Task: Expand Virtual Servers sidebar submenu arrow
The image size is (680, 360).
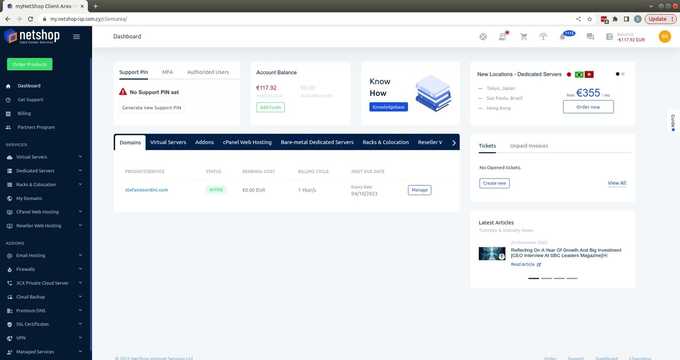Action: (x=80, y=157)
